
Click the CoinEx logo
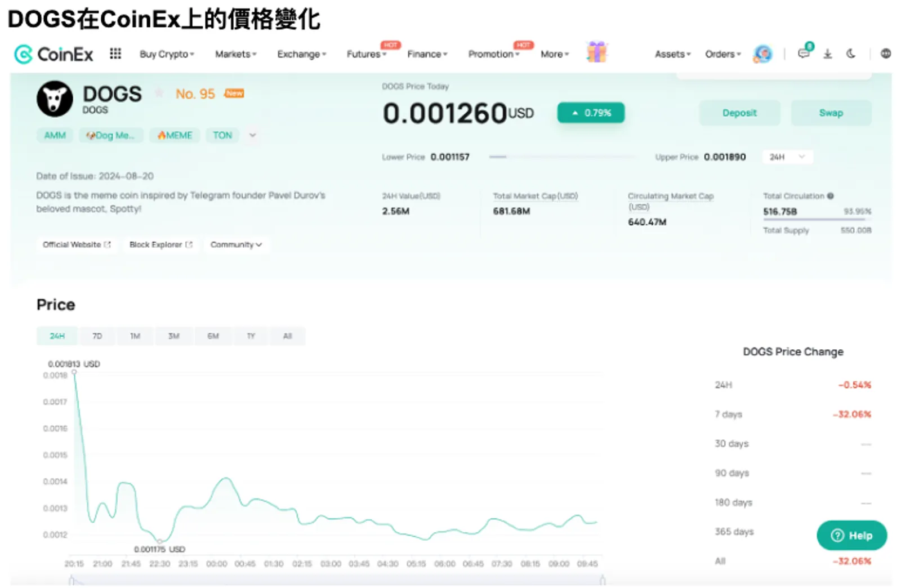pos(53,54)
